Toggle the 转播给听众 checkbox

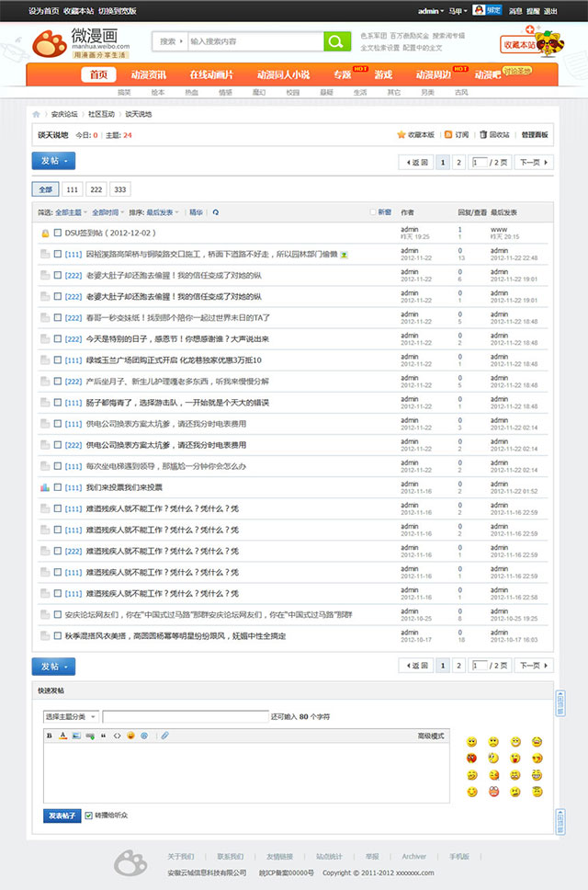point(89,816)
